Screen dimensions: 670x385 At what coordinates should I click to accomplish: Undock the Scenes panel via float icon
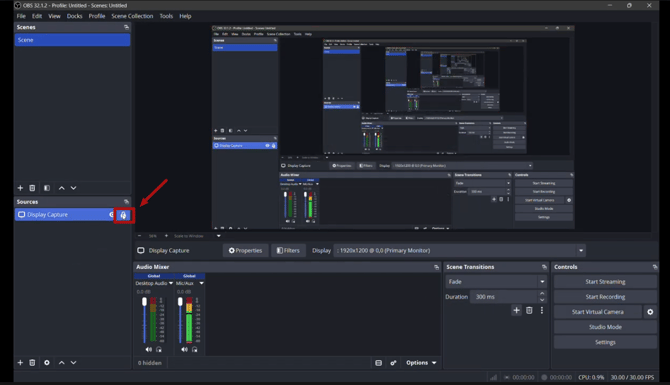pos(126,27)
